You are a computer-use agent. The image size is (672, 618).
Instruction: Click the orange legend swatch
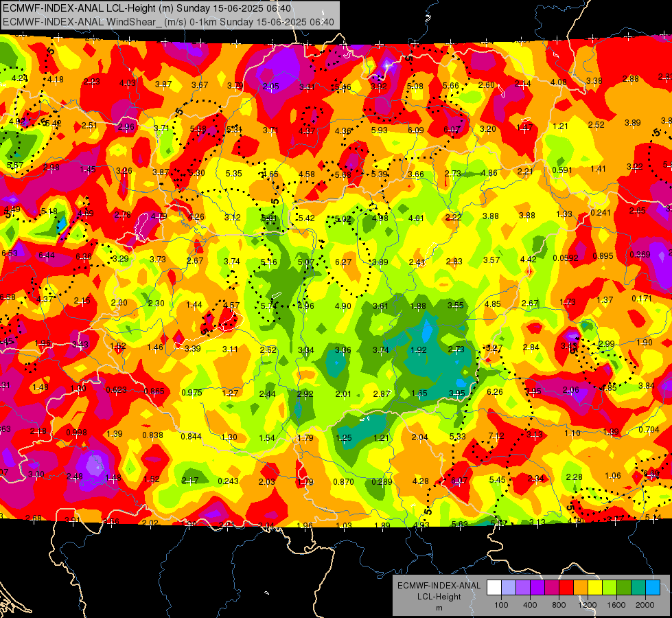[581, 588]
